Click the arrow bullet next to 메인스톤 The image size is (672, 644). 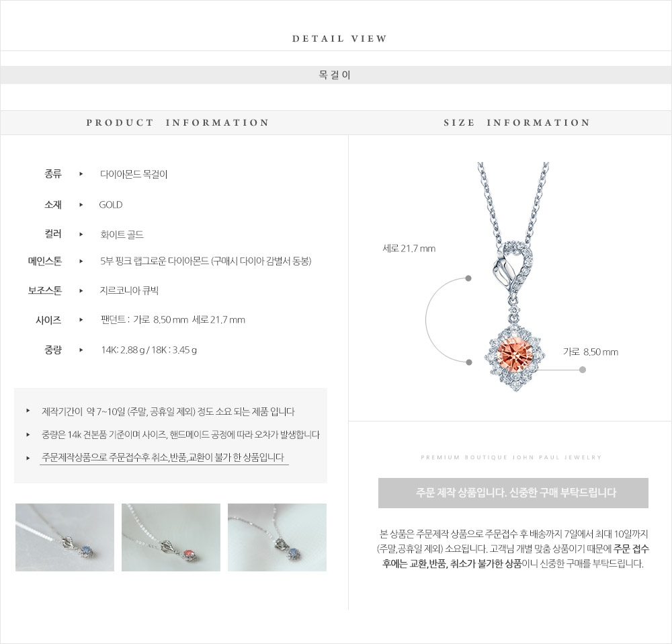tap(81, 261)
